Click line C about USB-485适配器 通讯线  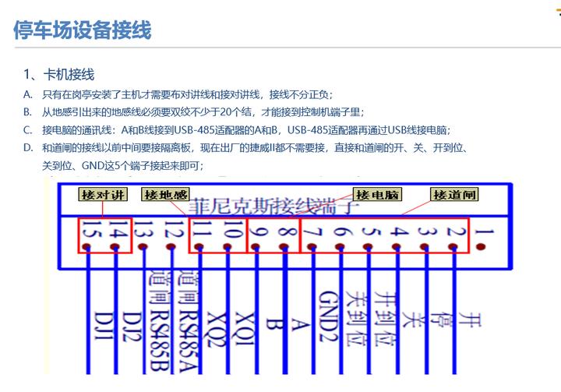(237, 129)
